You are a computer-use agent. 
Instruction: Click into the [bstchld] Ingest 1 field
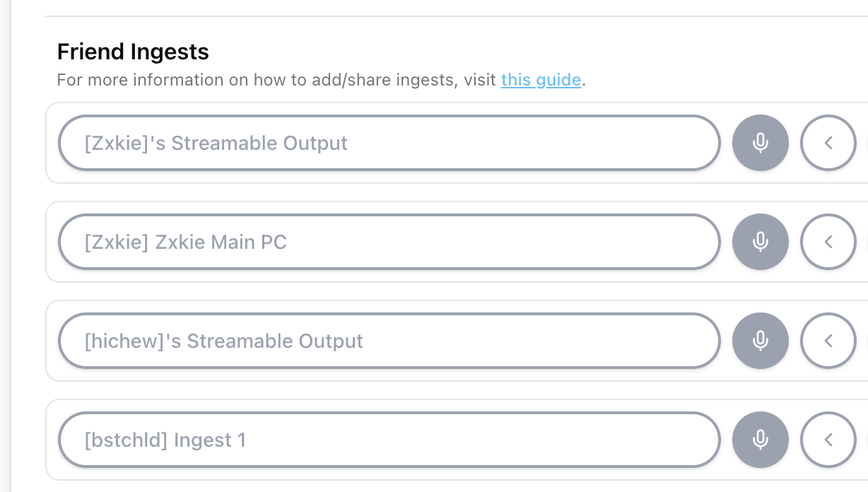pos(389,440)
